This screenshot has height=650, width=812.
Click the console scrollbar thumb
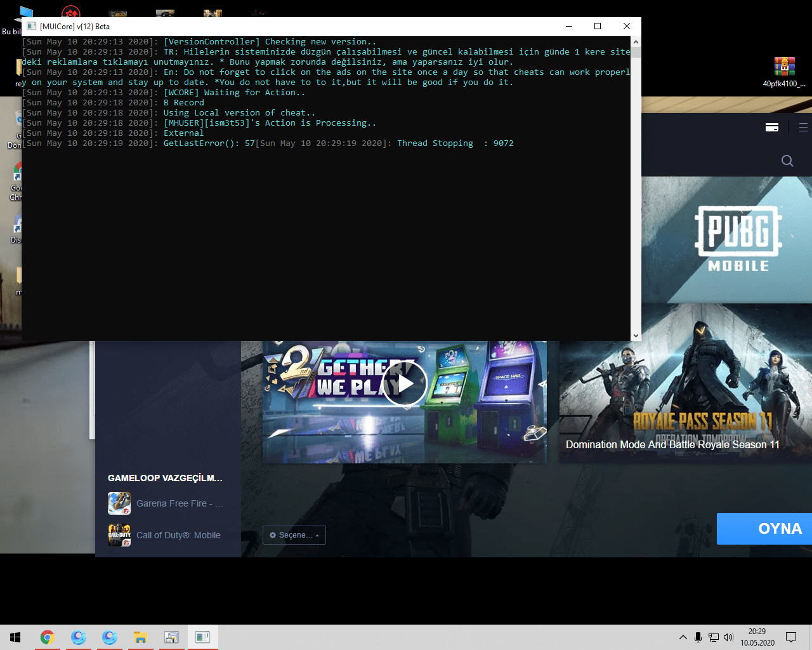click(x=636, y=52)
